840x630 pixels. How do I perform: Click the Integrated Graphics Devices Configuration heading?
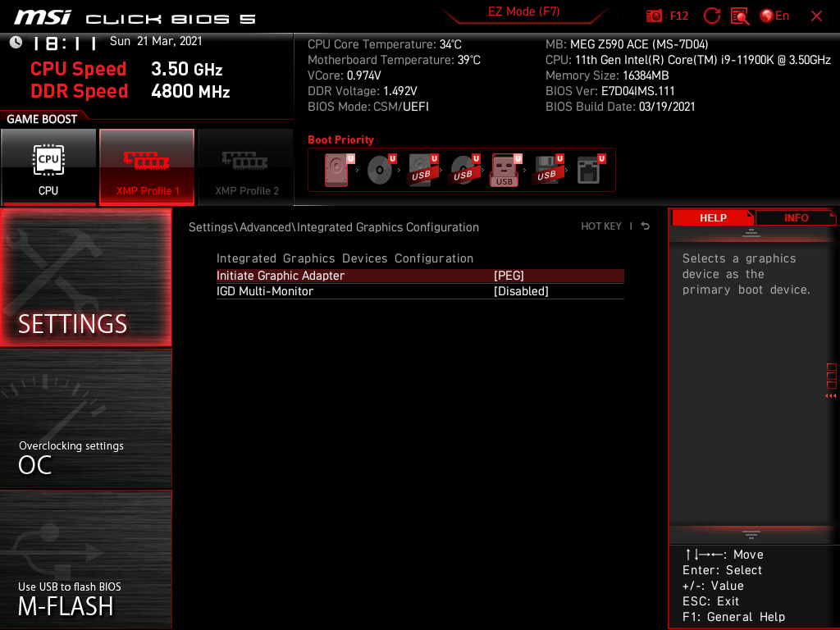click(345, 258)
